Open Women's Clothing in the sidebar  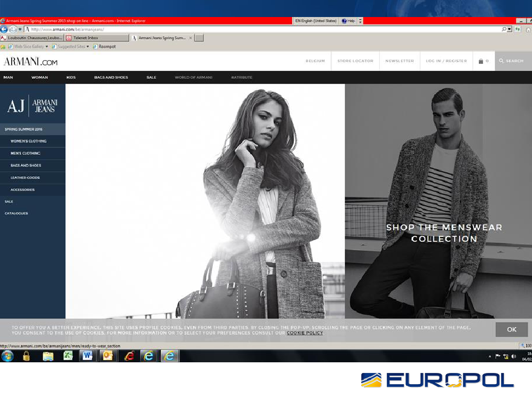(32, 141)
